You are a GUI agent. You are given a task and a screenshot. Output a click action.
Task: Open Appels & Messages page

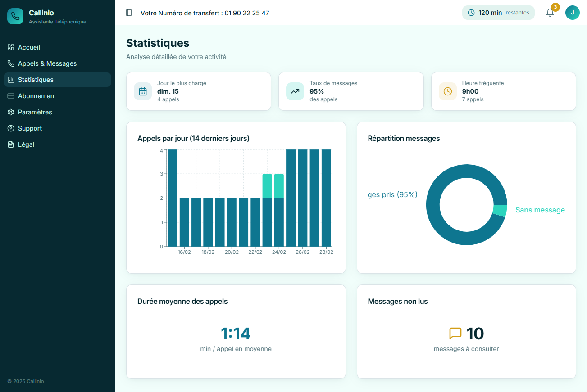[x=47, y=63]
